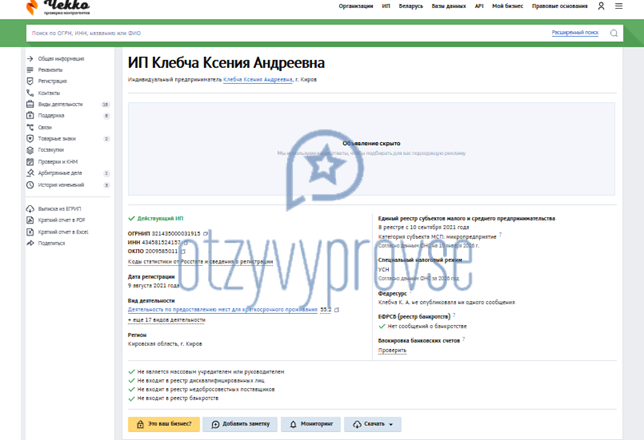The width and height of the screenshot is (644, 440).
Task: Click the Товарные знаки shield icon
Action: tap(30, 138)
